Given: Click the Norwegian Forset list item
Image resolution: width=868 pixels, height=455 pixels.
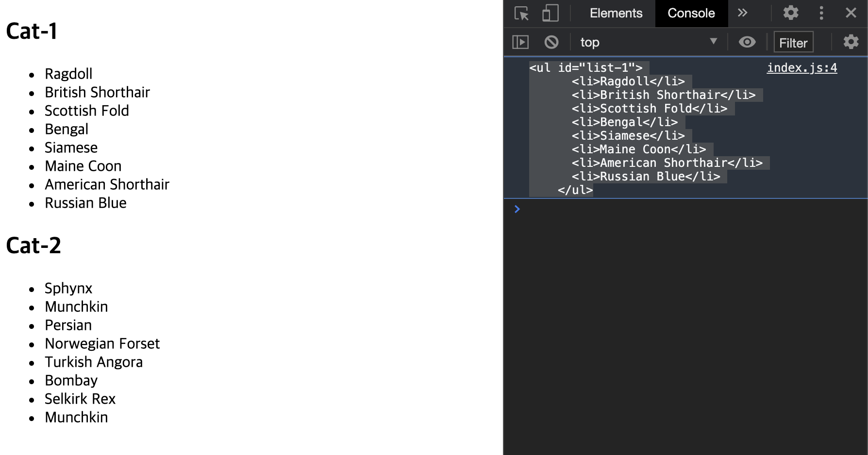Looking at the screenshot, I should click(x=102, y=343).
